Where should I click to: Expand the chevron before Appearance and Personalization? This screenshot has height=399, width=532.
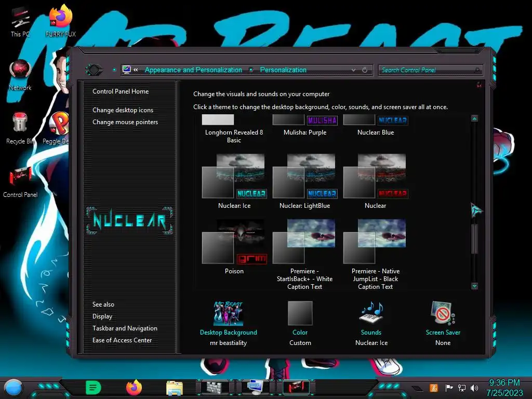(136, 70)
